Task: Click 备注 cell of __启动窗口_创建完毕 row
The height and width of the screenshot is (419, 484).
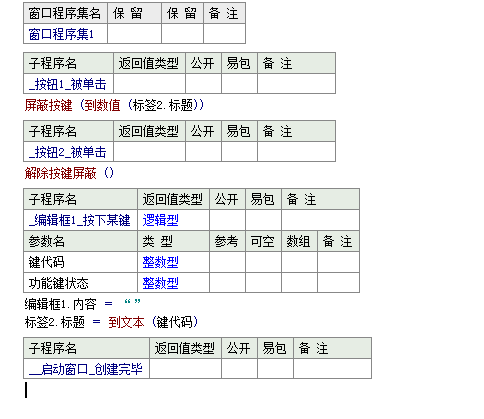Action: pyautogui.click(x=332, y=369)
